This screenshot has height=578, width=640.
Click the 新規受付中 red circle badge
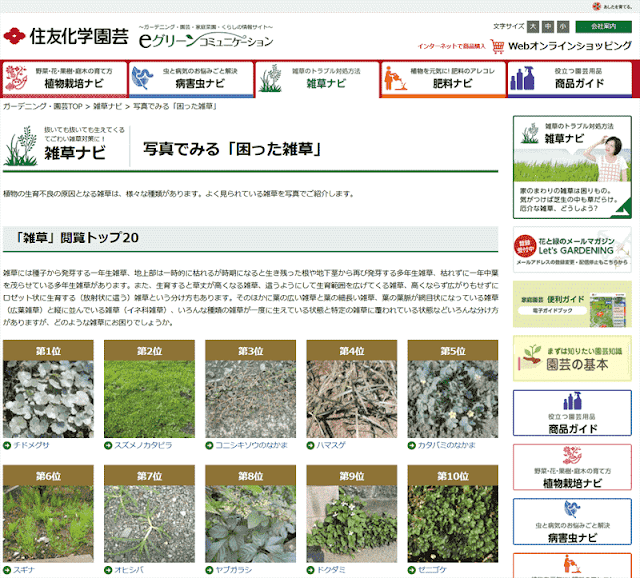(x=525, y=246)
